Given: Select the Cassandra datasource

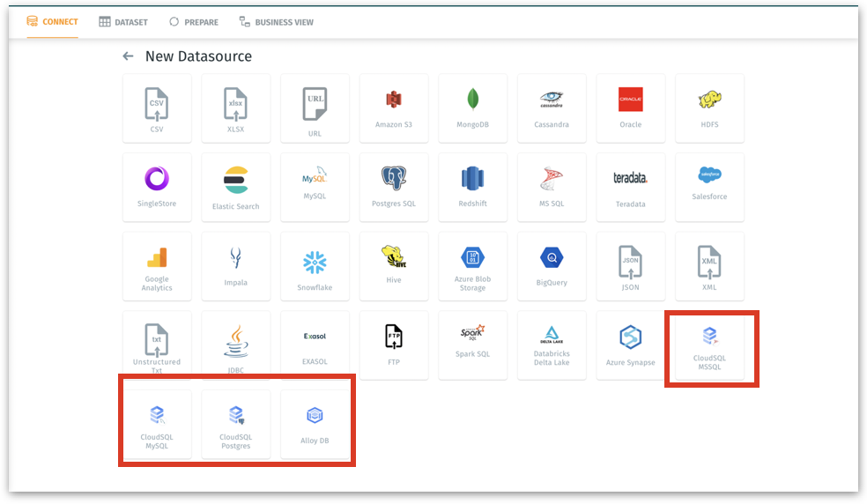Looking at the screenshot, I should coord(552,108).
